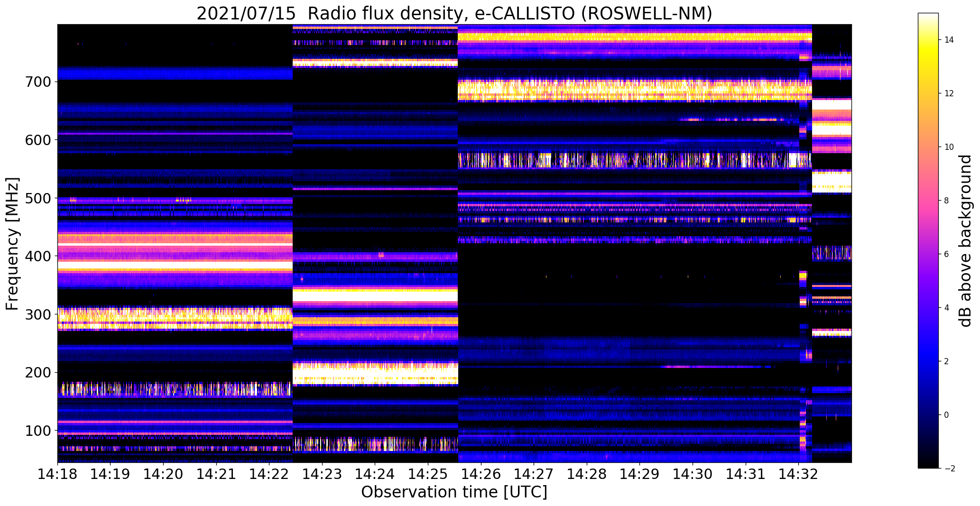This screenshot has width=980, height=506.
Task: Click the 14:26 time tick label
Action: point(481,474)
